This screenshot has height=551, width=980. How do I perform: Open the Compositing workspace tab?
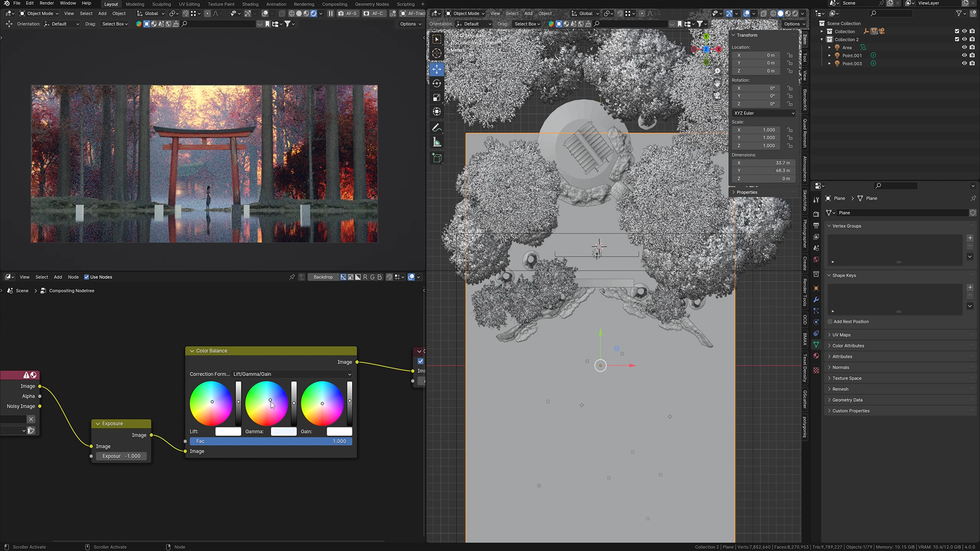click(335, 4)
